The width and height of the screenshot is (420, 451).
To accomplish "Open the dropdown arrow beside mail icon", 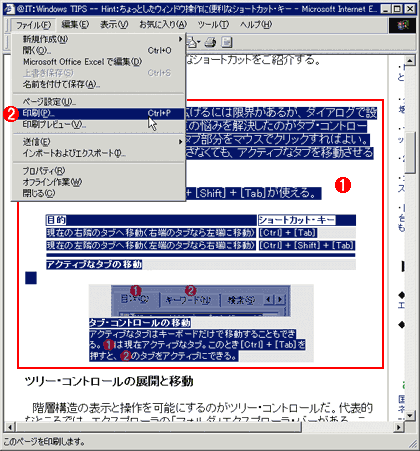I will pos(199,42).
